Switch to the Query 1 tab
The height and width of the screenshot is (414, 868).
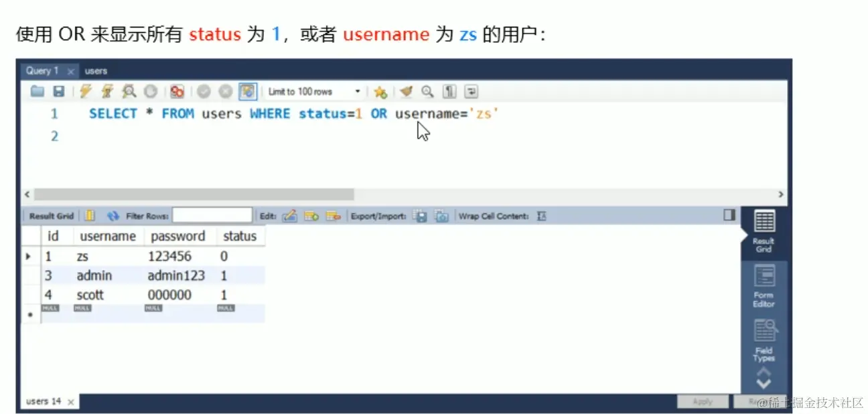tap(42, 70)
